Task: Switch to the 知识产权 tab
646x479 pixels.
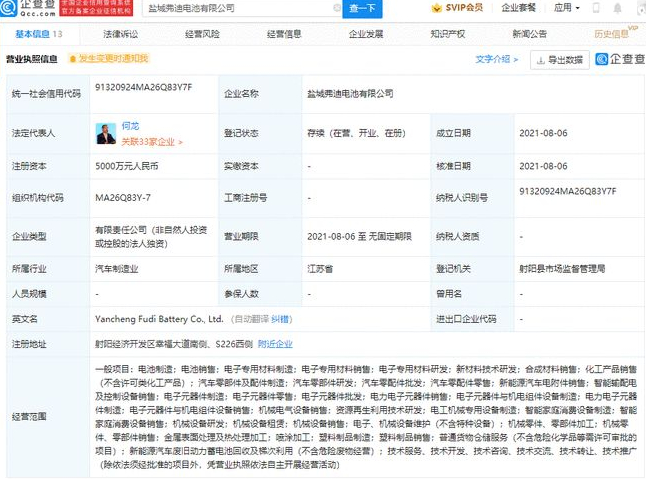Action: click(x=448, y=34)
